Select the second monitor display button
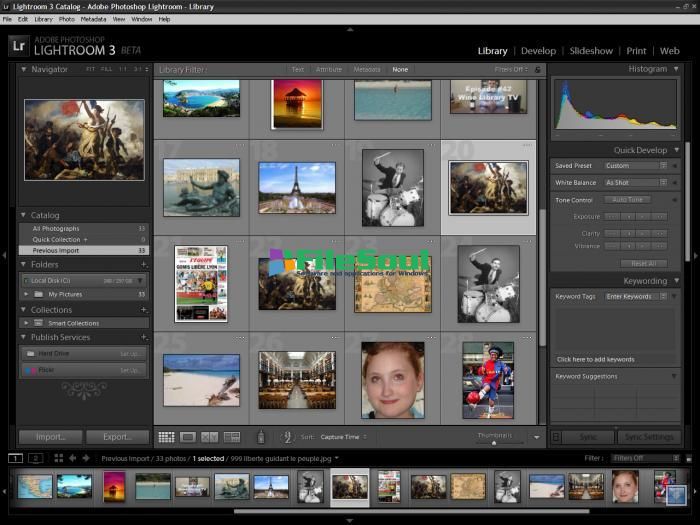The height and width of the screenshot is (525, 700). 35,458
